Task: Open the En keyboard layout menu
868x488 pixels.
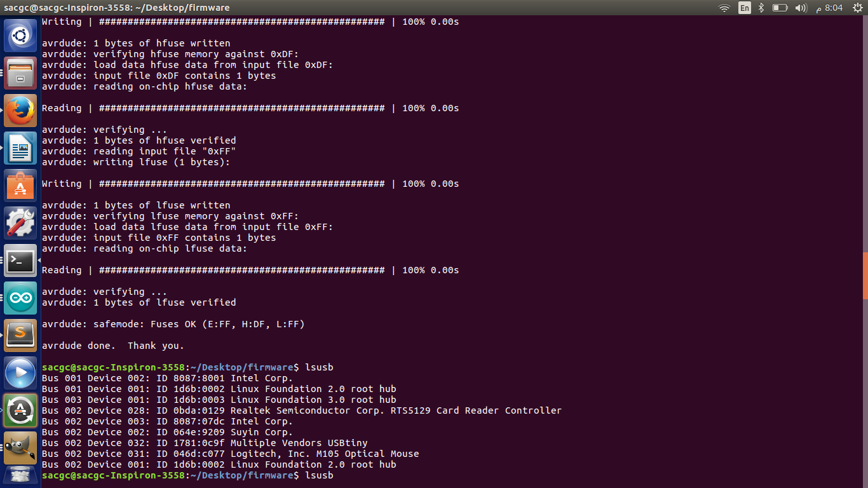Action: 744,8
